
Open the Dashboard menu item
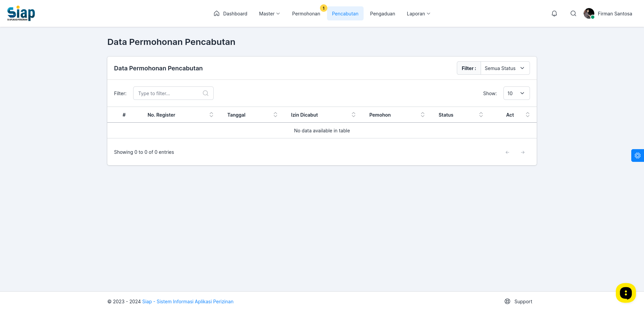[x=230, y=13]
